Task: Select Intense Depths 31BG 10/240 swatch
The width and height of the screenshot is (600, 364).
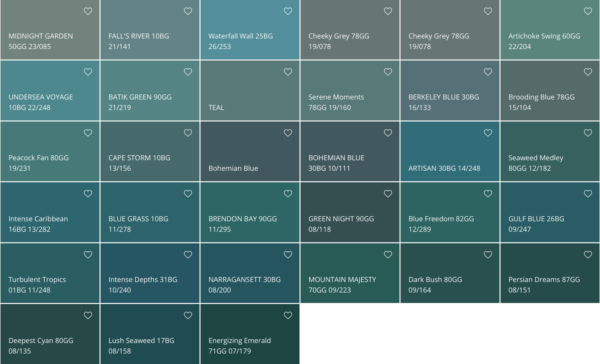Action: [150, 273]
